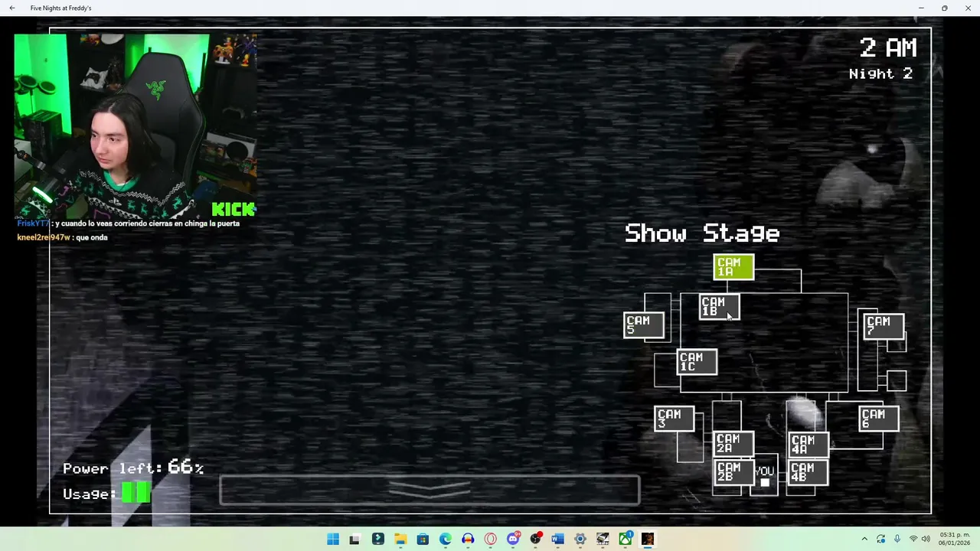Select CAM 4B on the map
Viewport: 980px width, 551px height.
click(x=808, y=472)
